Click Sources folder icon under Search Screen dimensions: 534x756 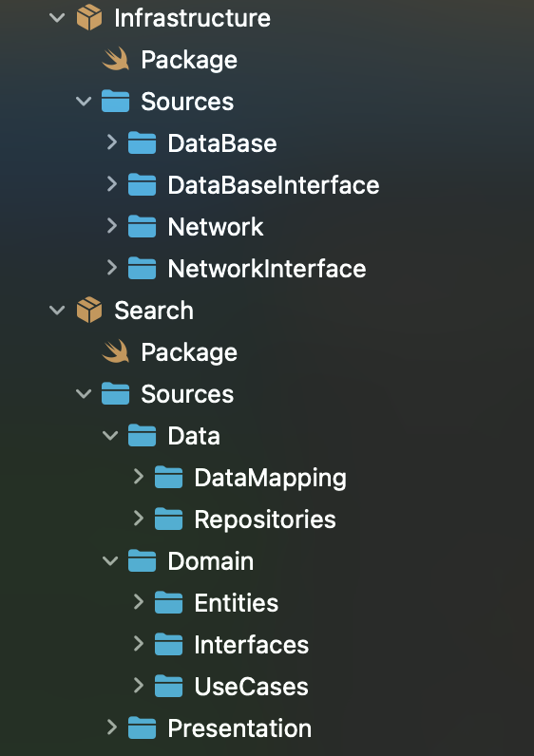click(116, 394)
